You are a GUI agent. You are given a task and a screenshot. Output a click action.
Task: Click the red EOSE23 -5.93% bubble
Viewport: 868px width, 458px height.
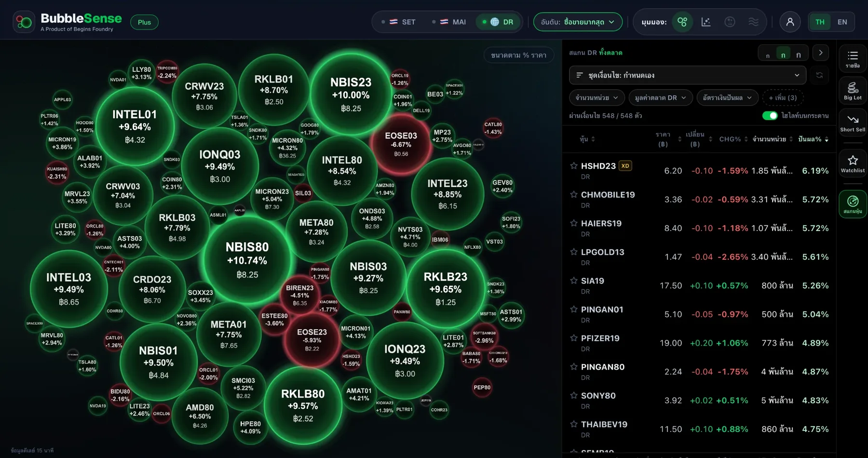[x=312, y=340]
